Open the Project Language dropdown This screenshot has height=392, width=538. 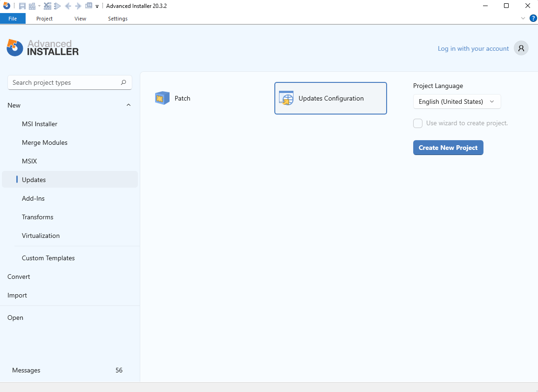tap(456, 101)
